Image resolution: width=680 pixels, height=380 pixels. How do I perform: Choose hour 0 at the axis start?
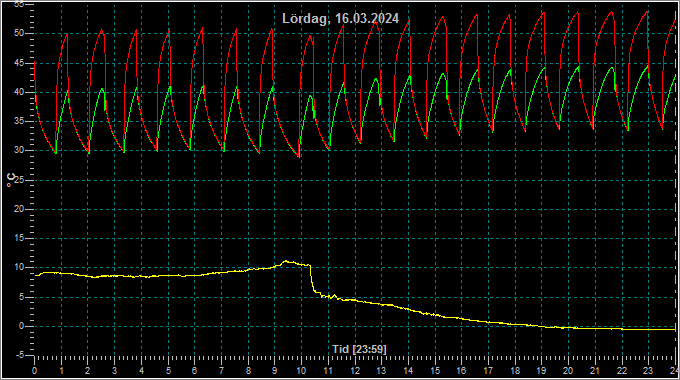click(35, 371)
